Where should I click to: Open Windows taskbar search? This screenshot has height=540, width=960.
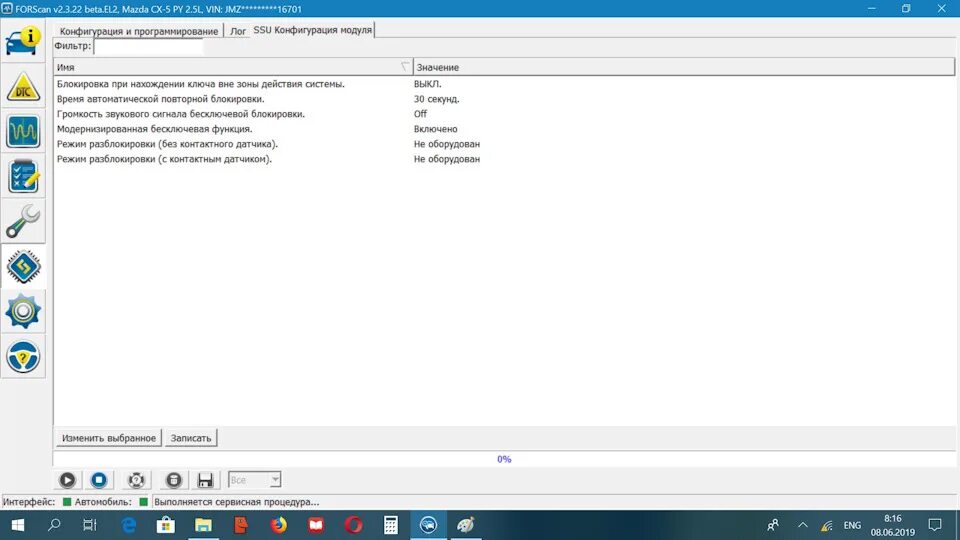[x=54, y=525]
